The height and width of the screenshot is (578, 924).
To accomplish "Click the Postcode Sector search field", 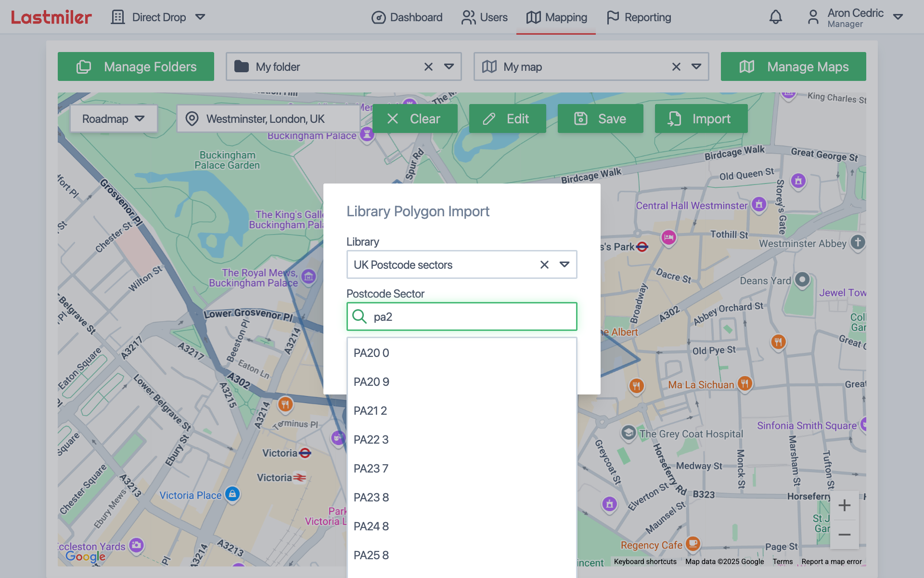I will pyautogui.click(x=462, y=316).
